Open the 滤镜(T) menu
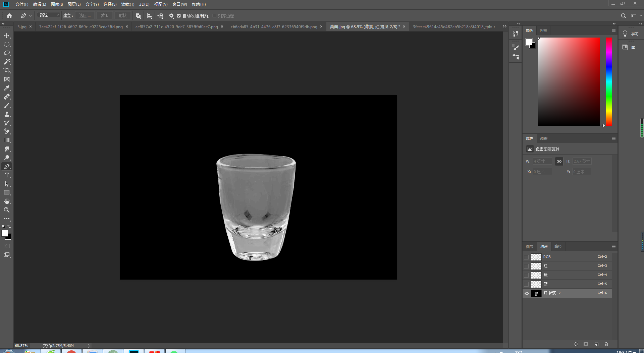 (127, 4)
